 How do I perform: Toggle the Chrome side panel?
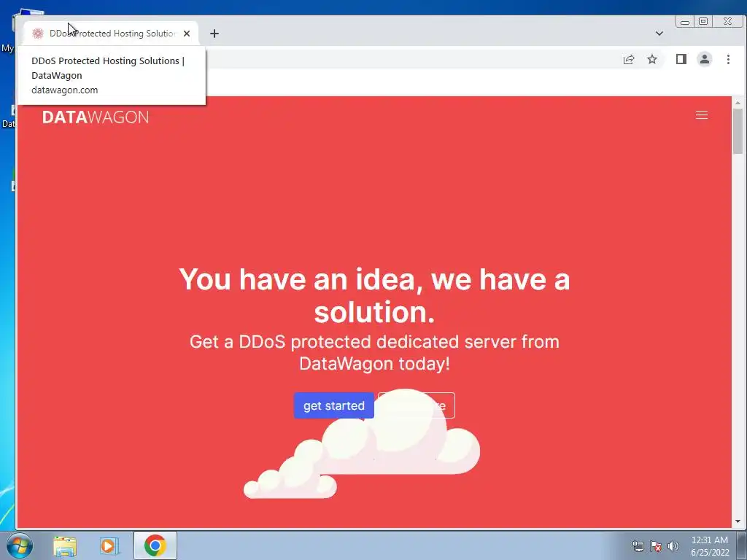[x=681, y=60]
